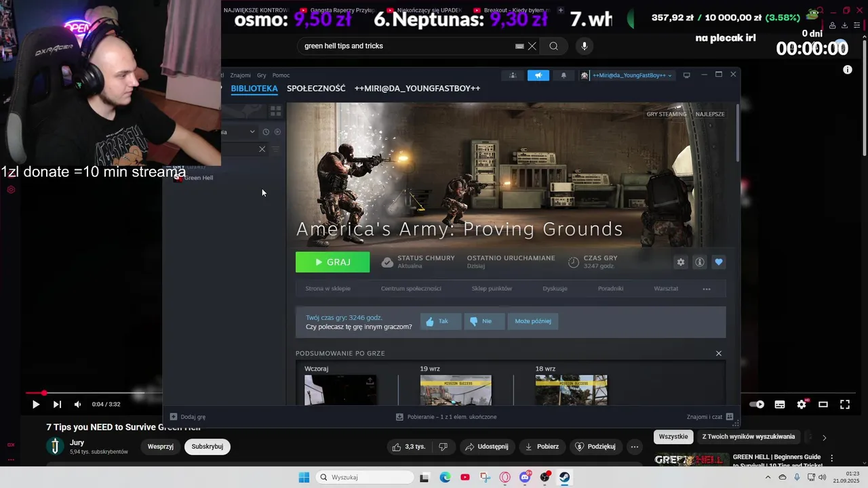Select Green Hell in the Steam library list
The width and height of the screenshot is (868, 488).
click(198, 178)
